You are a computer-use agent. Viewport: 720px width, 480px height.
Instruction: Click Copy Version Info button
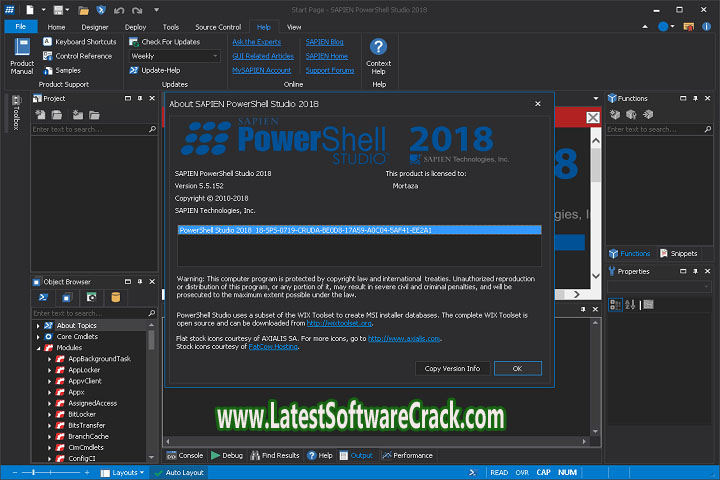point(452,368)
